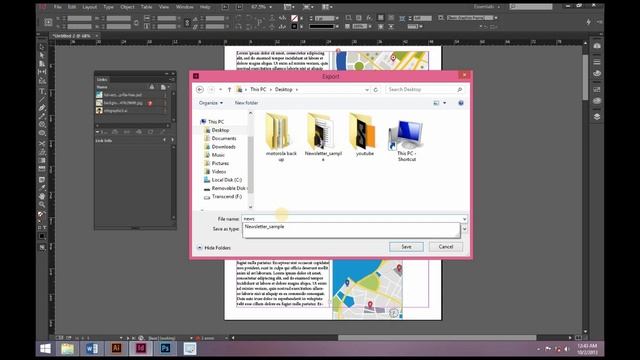Select the Type tool
Viewport: 640px width, 360px height.
(42, 91)
